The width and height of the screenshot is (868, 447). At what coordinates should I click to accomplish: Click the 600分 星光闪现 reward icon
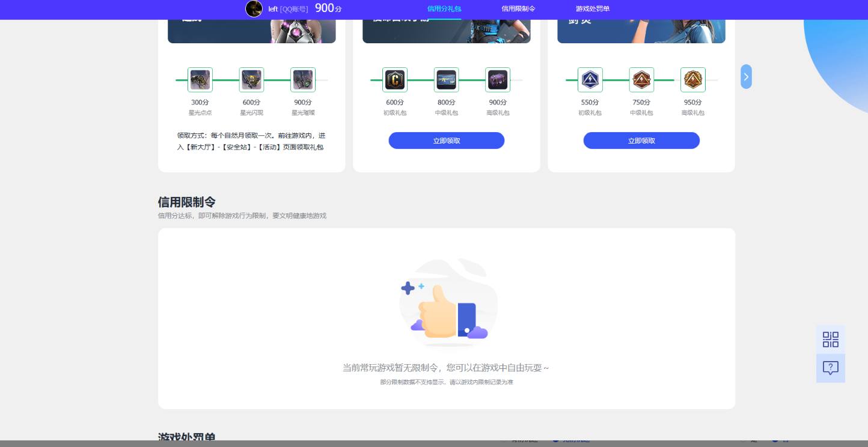click(x=251, y=80)
